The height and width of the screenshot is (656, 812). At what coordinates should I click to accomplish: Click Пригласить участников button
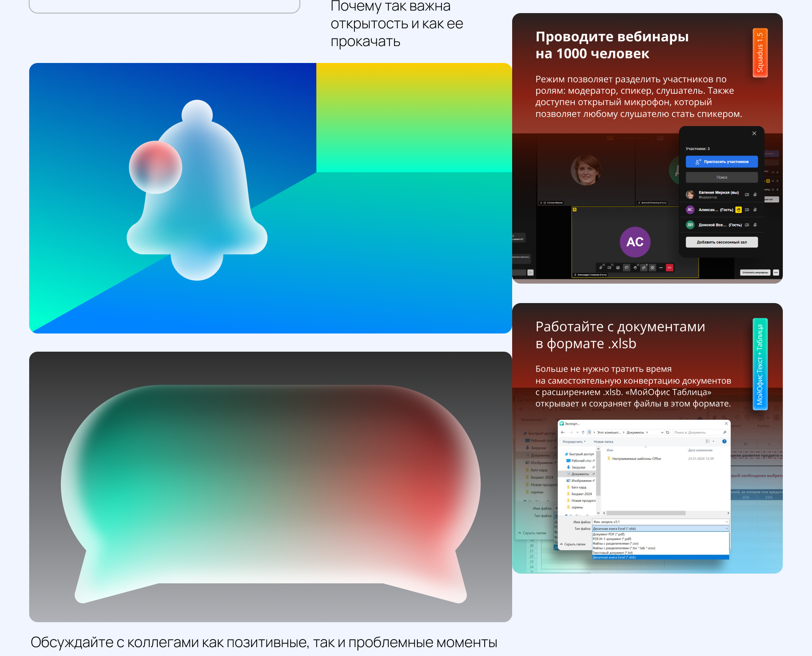click(x=721, y=162)
